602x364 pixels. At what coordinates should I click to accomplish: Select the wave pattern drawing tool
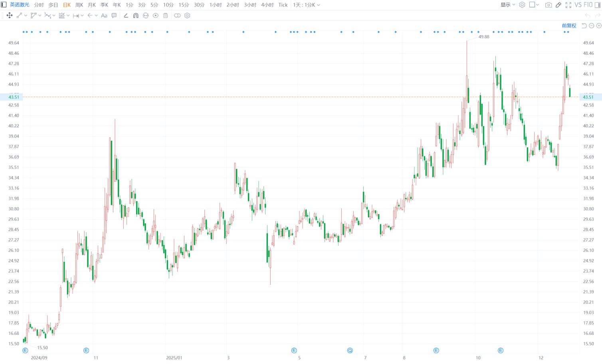click(48, 16)
